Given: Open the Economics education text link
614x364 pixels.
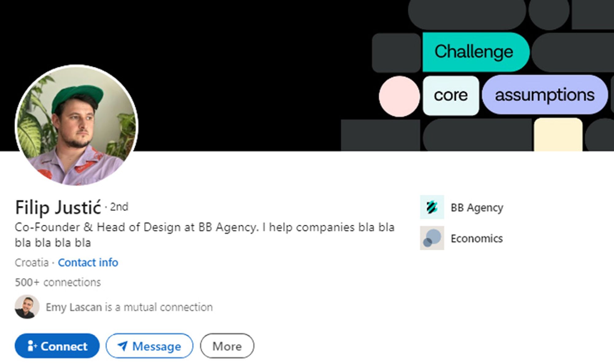Looking at the screenshot, I should coord(477,238).
